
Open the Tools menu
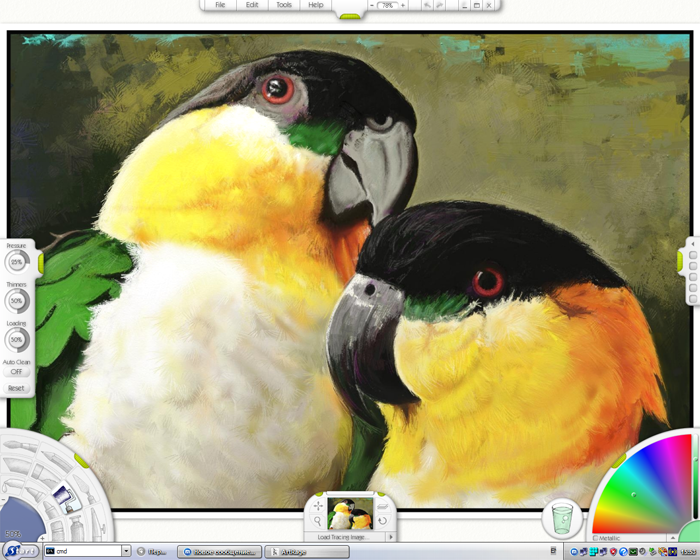[284, 5]
